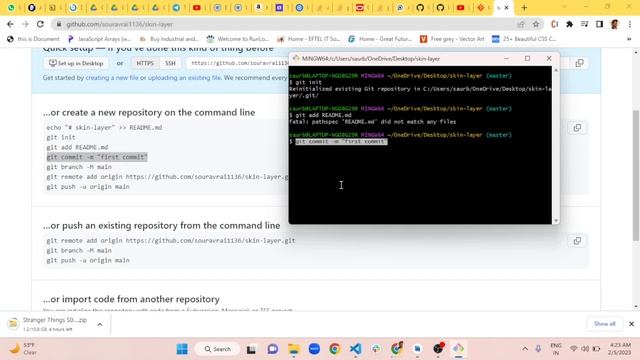Click 'git add README.md' line on GitHub page
The image size is (640, 360).
(x=77, y=147)
